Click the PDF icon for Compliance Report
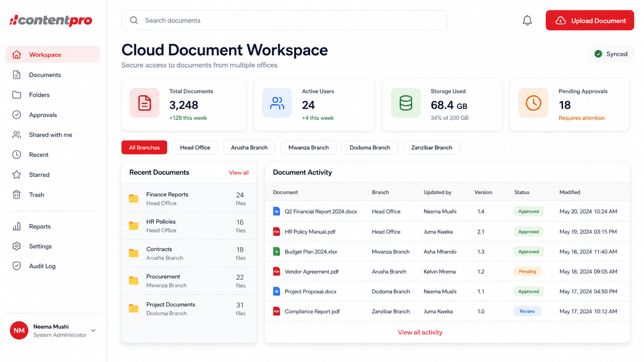 [277, 311]
